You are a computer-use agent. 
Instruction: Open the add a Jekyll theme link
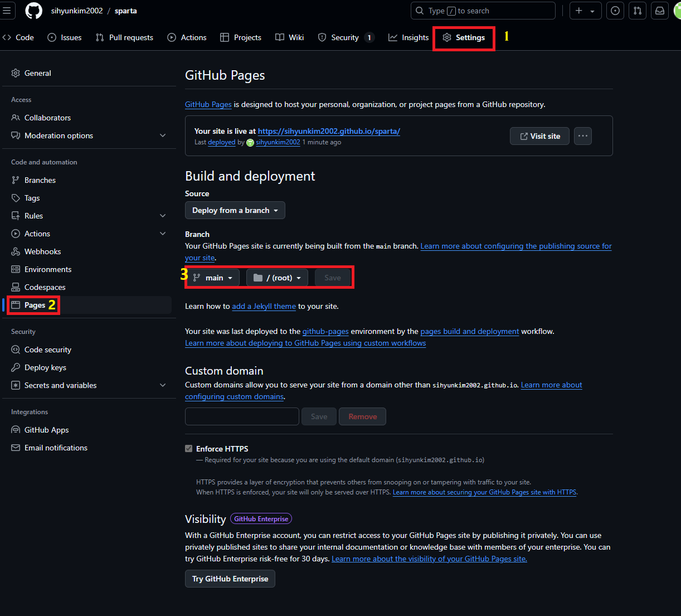[x=264, y=306]
